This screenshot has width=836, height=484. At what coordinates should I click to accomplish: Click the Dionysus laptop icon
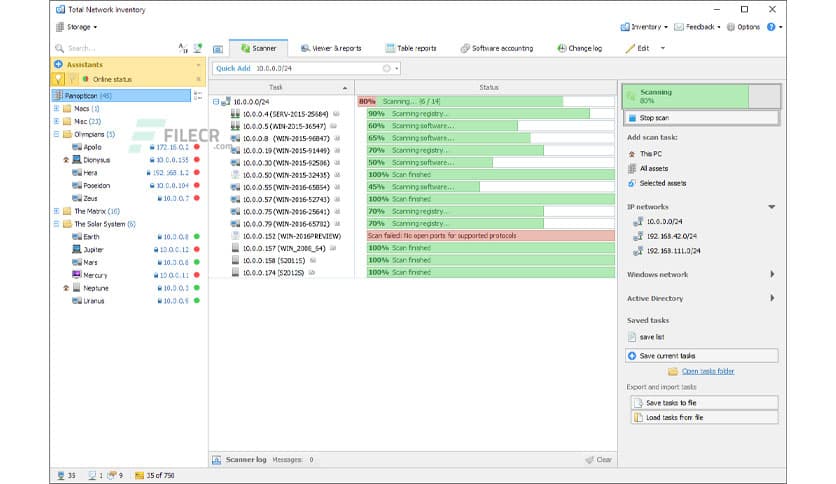click(77, 159)
